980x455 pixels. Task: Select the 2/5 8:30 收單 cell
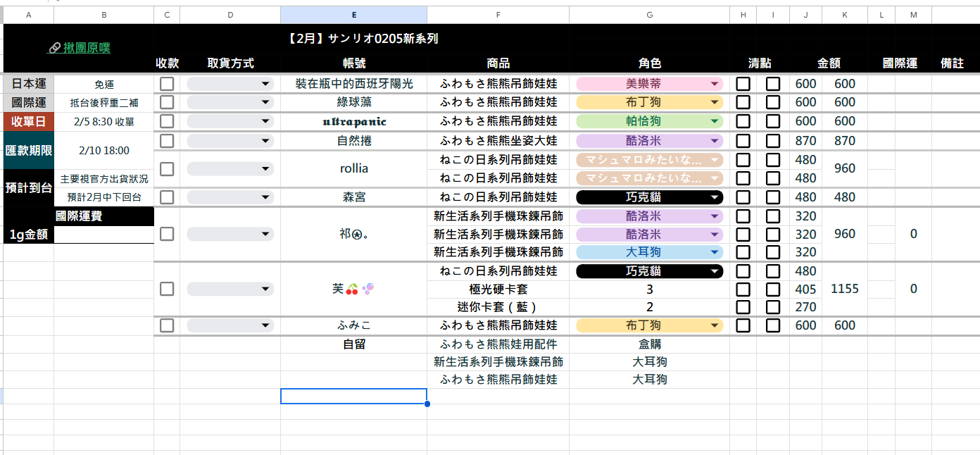coord(104,121)
